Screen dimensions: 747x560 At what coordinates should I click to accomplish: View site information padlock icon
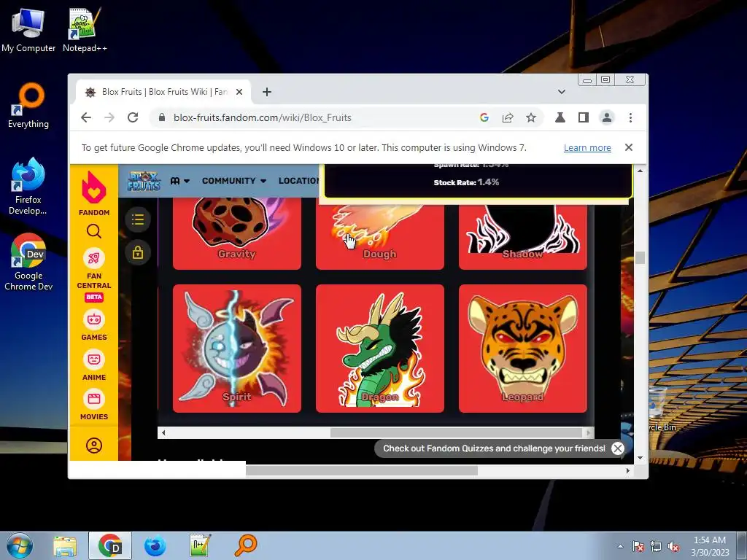161,117
